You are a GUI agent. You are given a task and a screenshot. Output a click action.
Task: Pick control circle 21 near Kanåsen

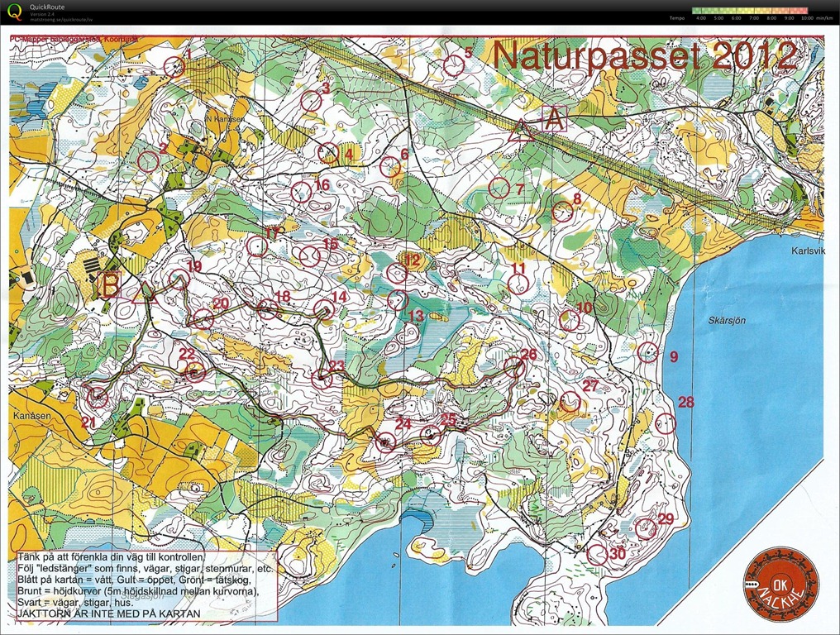98,398
